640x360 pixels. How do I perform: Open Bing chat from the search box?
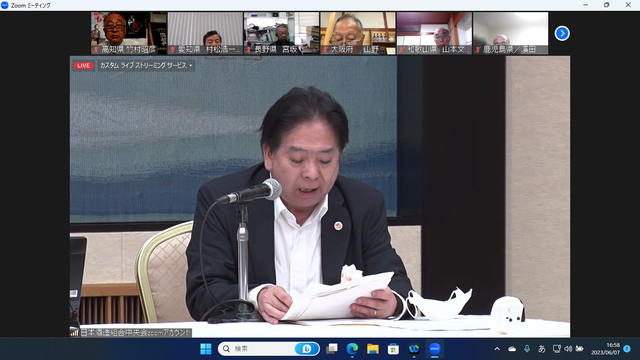pyautogui.click(x=306, y=349)
